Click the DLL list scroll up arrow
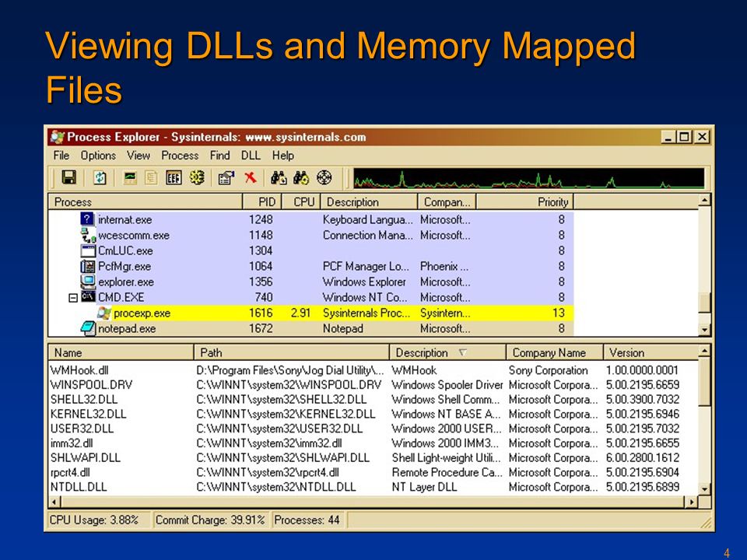 pos(705,351)
